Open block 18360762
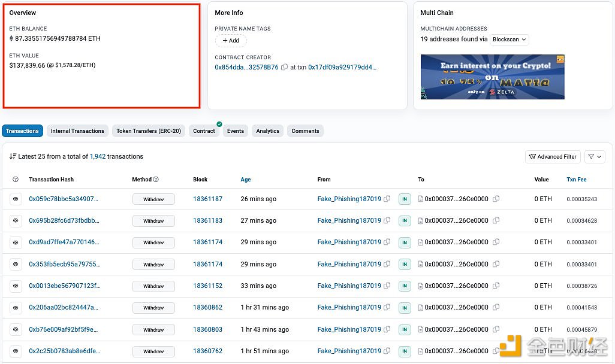This screenshot has width=615, height=364. (207, 351)
